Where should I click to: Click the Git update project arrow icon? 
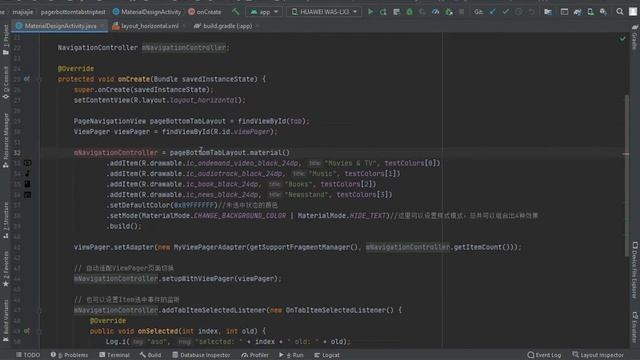(492, 12)
